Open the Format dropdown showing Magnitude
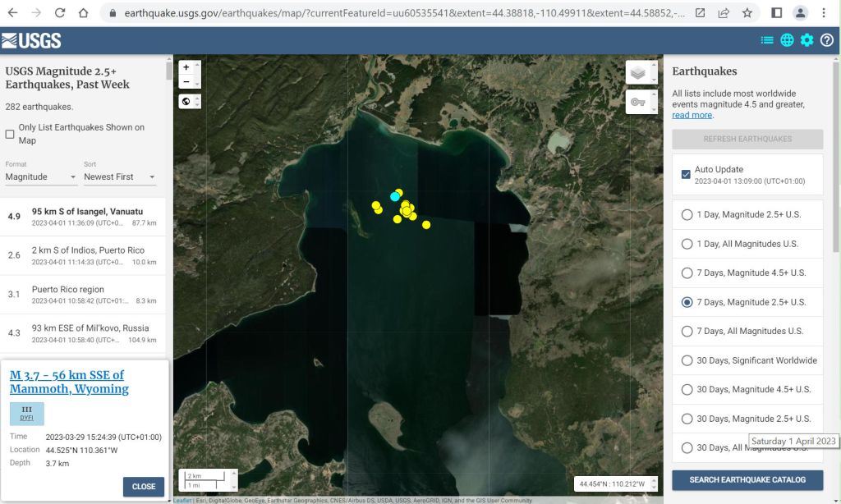841x504 pixels. [41, 176]
